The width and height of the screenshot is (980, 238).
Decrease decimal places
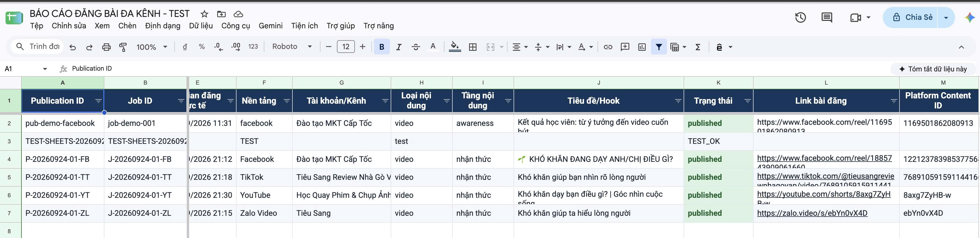click(219, 47)
